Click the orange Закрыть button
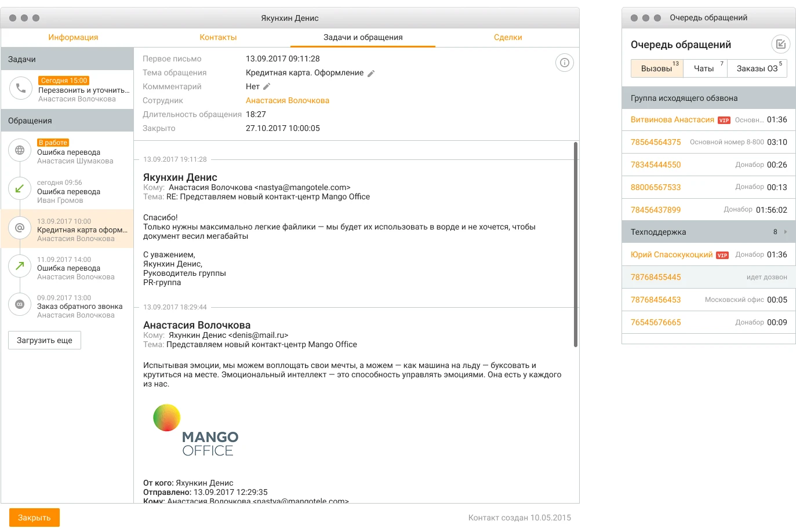This screenshot has height=532, width=796. point(34,518)
